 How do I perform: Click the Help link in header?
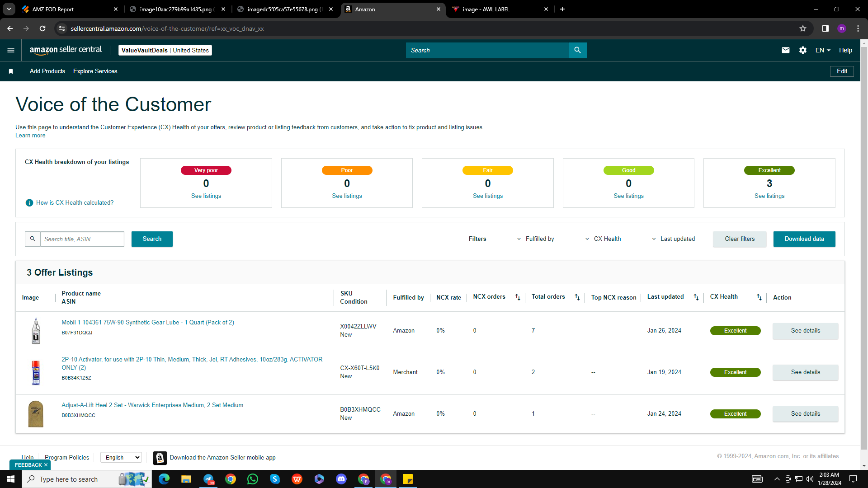pos(845,50)
